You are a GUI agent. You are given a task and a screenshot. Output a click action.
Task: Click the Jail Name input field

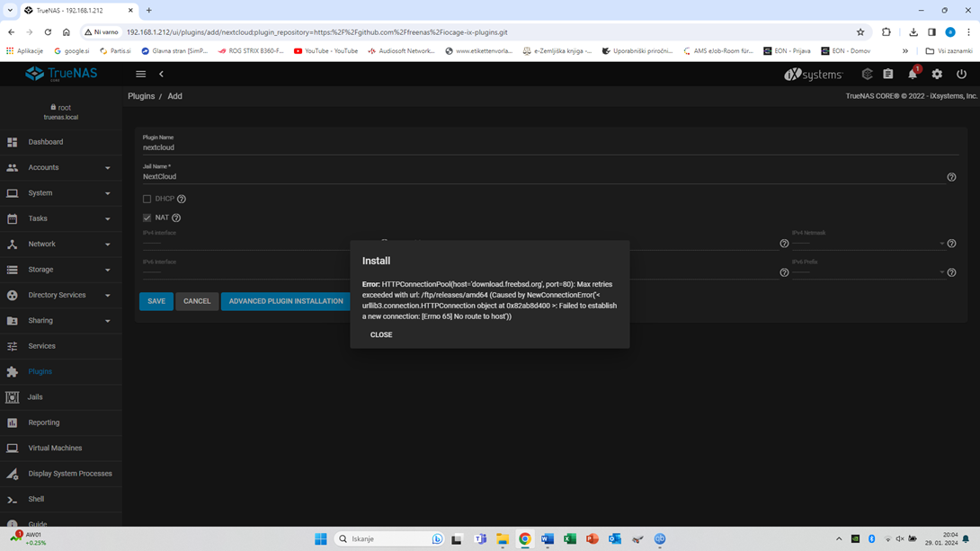[x=543, y=177]
